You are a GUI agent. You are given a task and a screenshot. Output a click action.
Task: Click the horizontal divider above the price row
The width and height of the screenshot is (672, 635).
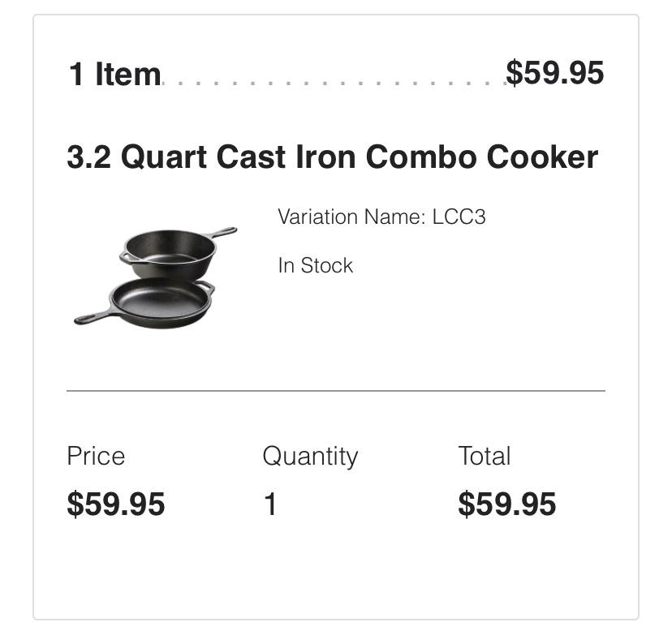pyautogui.click(x=335, y=391)
